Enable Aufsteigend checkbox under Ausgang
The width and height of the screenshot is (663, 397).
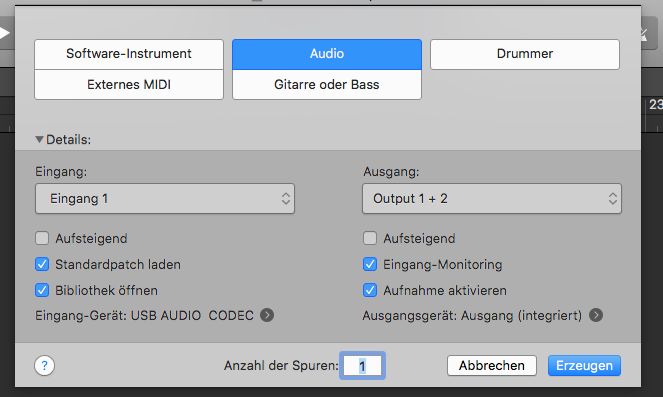tap(370, 238)
